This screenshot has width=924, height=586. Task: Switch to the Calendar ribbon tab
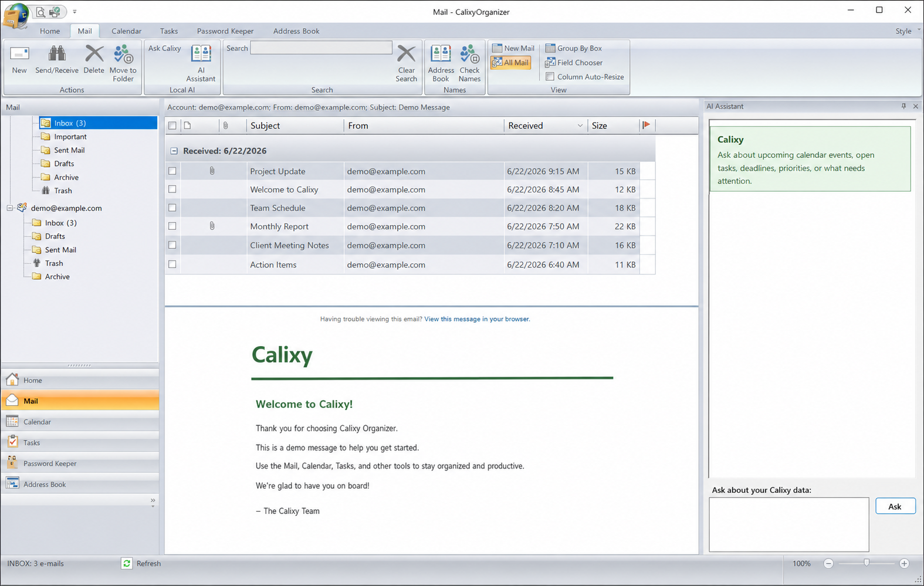pyautogui.click(x=126, y=31)
